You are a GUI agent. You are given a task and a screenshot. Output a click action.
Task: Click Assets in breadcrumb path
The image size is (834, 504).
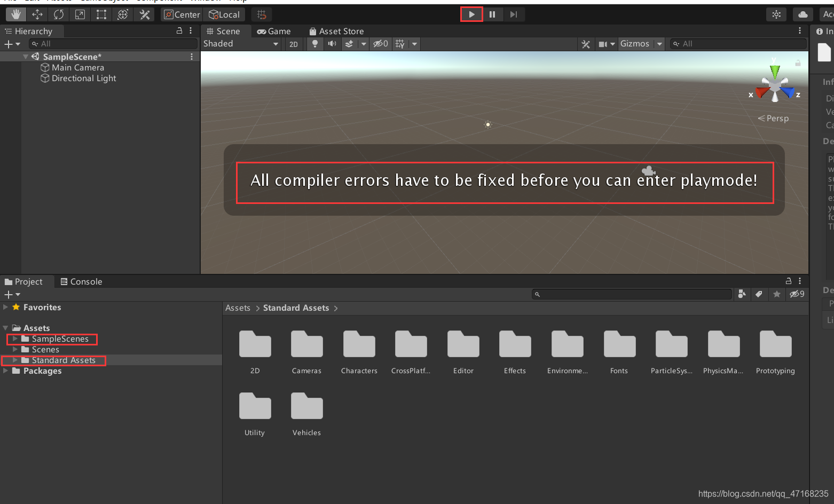[x=238, y=308]
